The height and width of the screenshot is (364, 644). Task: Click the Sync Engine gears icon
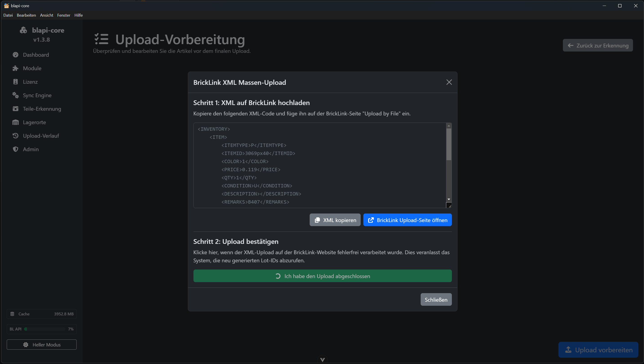(x=16, y=95)
